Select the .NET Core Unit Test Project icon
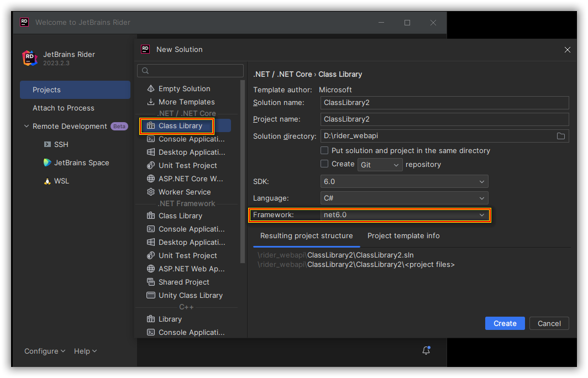Image resolution: width=588 pixels, height=378 pixels. tap(151, 165)
